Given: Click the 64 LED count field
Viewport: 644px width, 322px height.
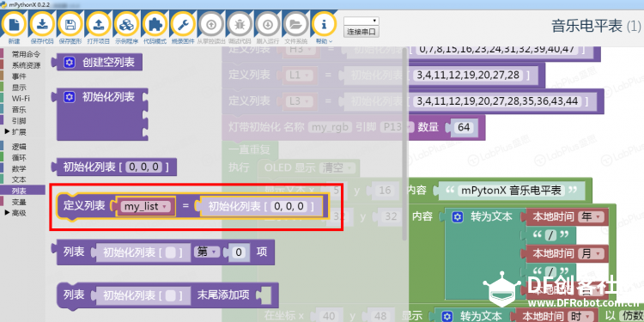Looking at the screenshot, I should click(x=464, y=127).
